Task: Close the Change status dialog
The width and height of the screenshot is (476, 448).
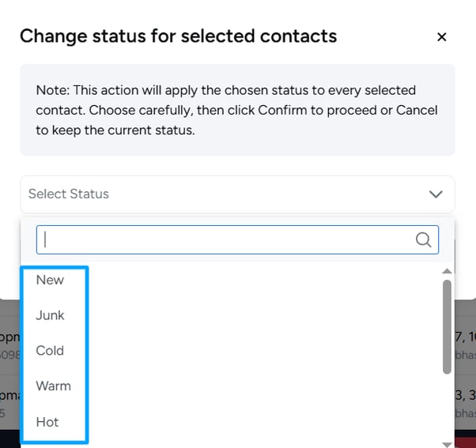Action: pos(442,37)
